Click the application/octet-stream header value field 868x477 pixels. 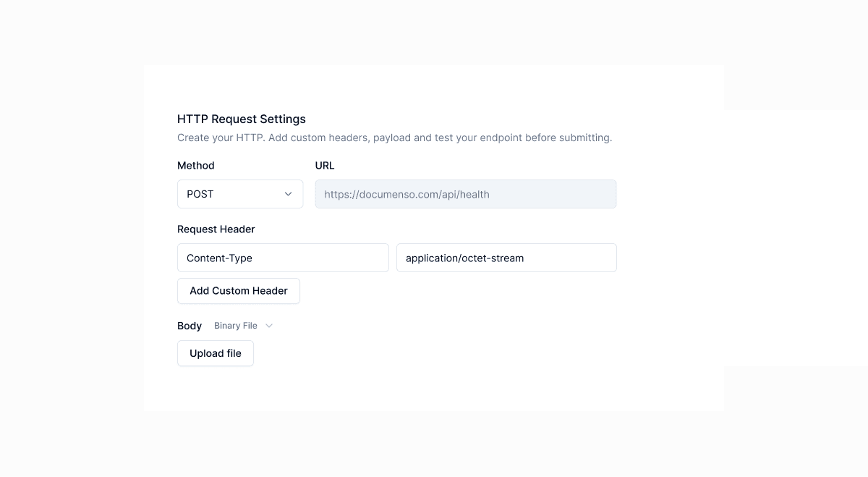pyautogui.click(x=506, y=258)
